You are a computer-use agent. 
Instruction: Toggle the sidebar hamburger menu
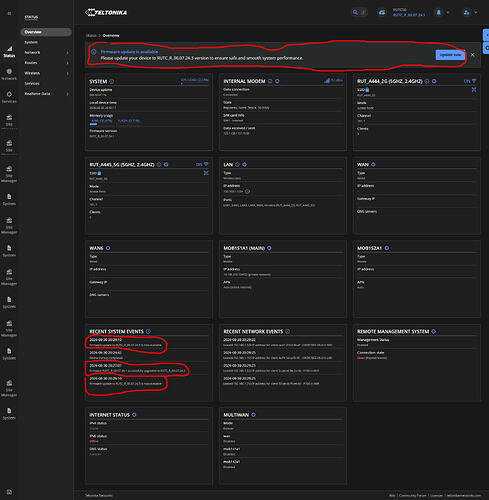(x=9, y=13)
